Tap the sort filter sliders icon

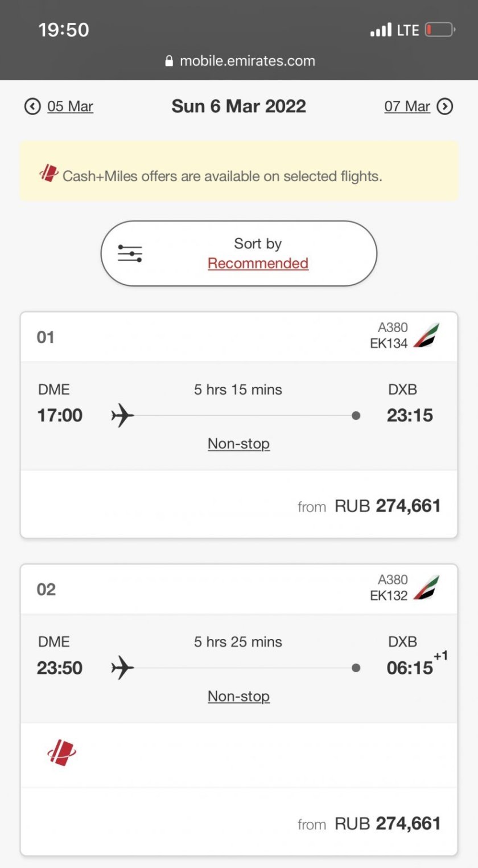click(x=130, y=253)
